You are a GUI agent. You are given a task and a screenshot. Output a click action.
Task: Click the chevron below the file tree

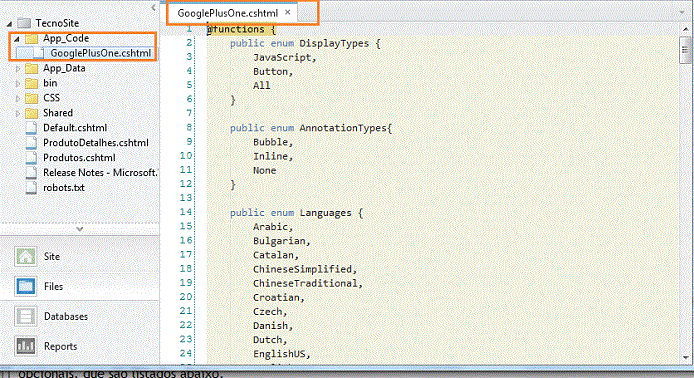pos(80,229)
